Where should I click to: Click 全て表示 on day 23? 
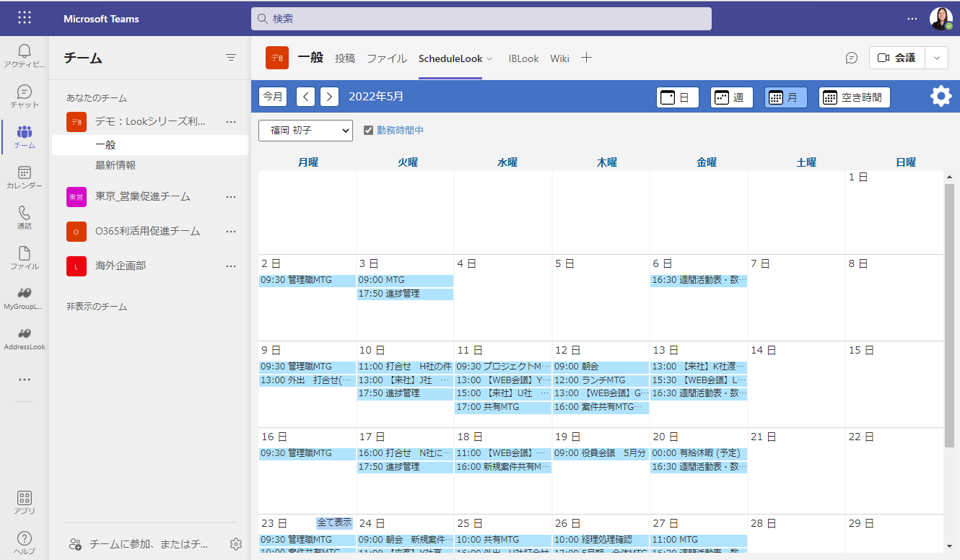(x=335, y=522)
